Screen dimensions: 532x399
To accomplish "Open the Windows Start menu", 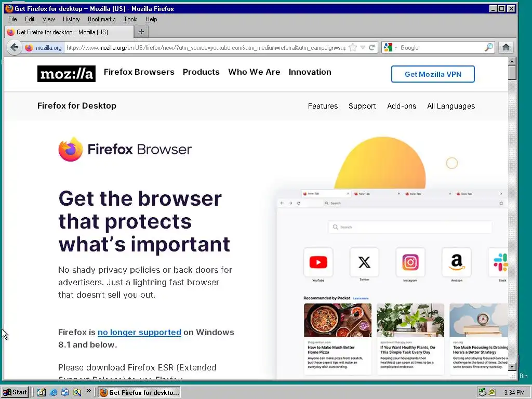I will 15,392.
